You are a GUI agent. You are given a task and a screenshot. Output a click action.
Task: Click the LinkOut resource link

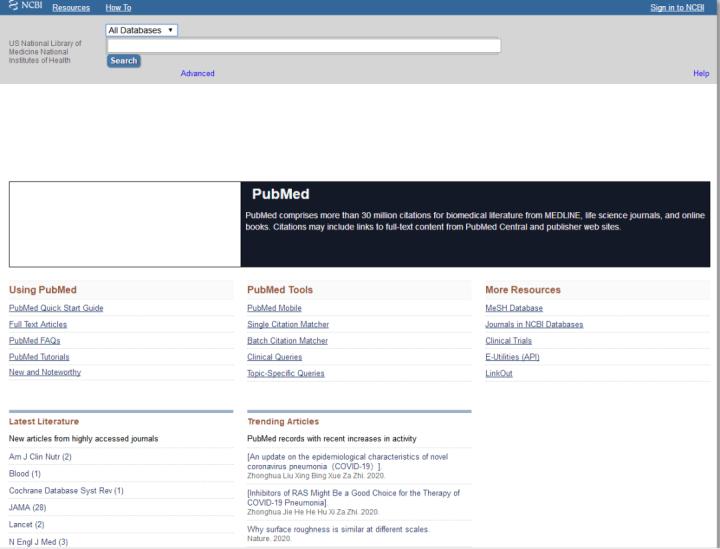pyautogui.click(x=501, y=372)
